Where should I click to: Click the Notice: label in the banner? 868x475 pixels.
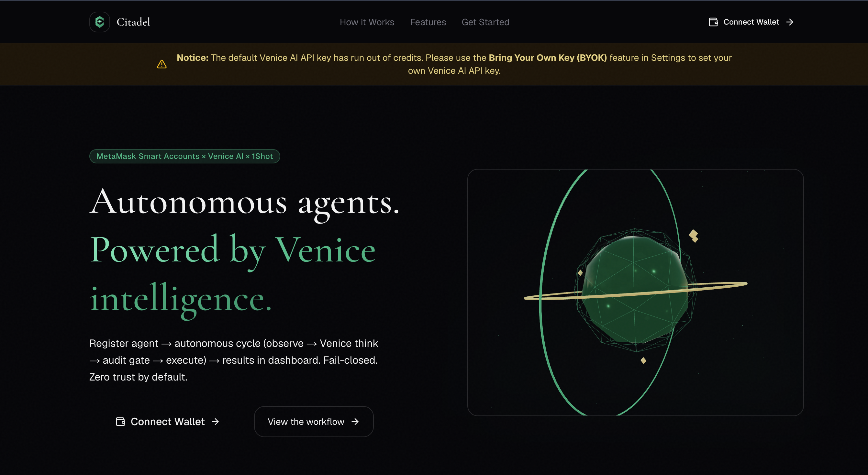coord(193,58)
